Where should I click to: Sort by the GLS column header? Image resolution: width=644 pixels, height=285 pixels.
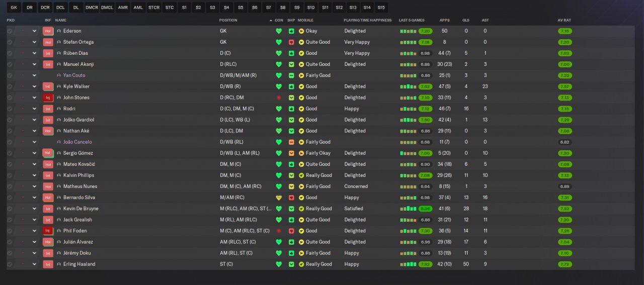(466, 21)
